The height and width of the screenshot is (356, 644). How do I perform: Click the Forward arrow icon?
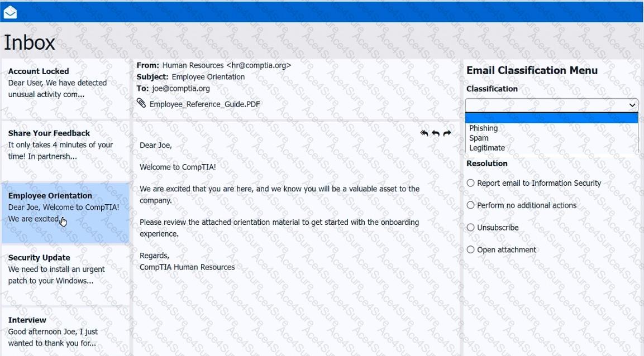coord(447,133)
